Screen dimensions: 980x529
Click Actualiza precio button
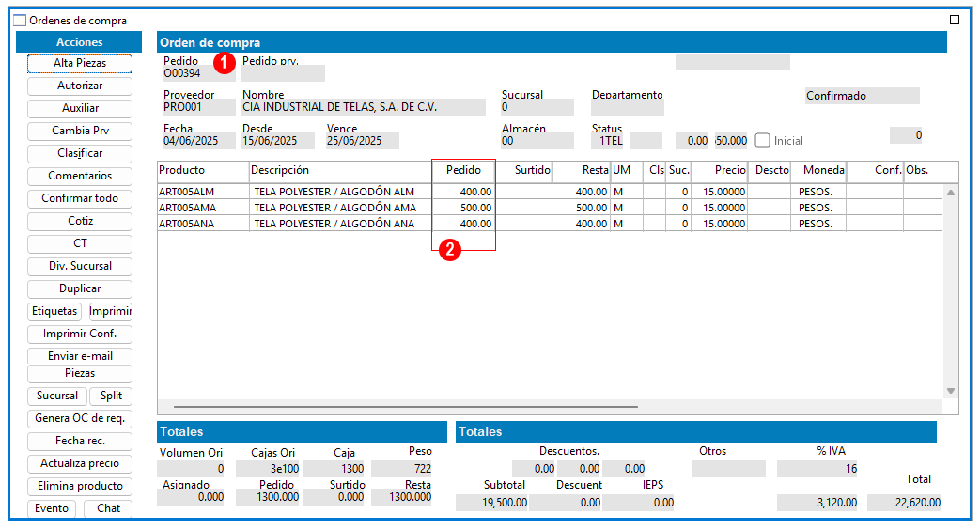(79, 463)
